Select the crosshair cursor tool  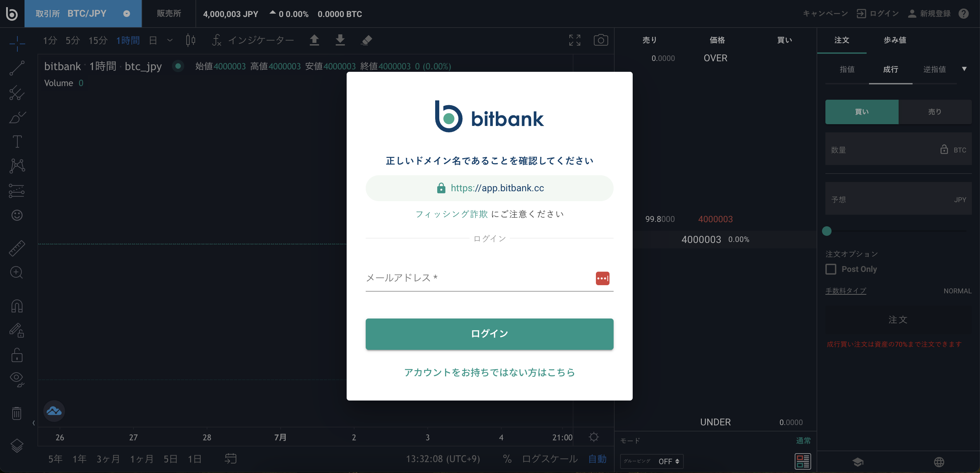click(x=17, y=43)
